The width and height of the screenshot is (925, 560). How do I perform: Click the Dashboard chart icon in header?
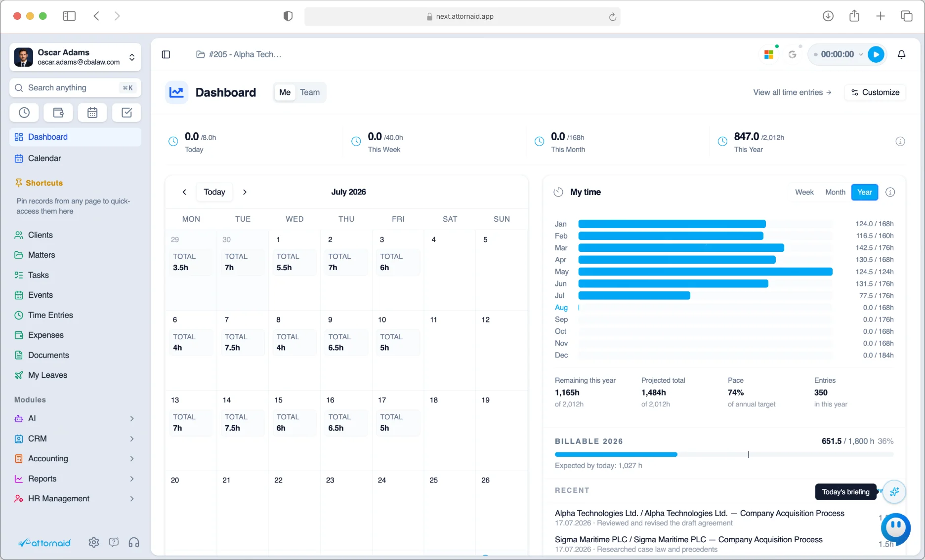click(176, 92)
